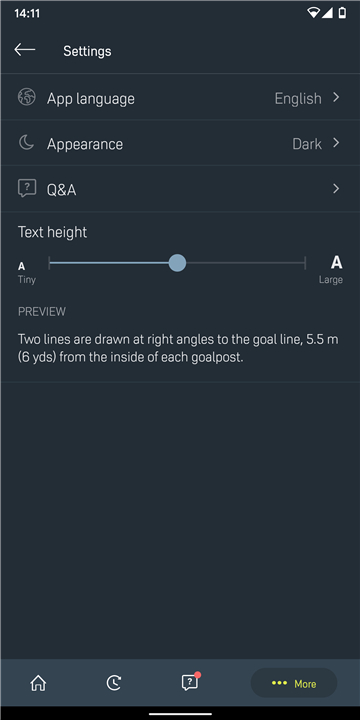The width and height of the screenshot is (360, 720).
Task: Tap the globe icon beside App language
Action: click(27, 97)
